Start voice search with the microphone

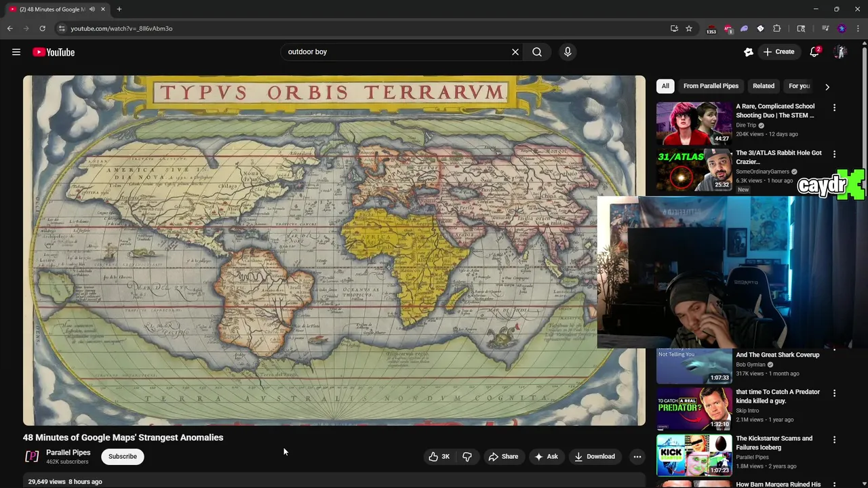[568, 52]
